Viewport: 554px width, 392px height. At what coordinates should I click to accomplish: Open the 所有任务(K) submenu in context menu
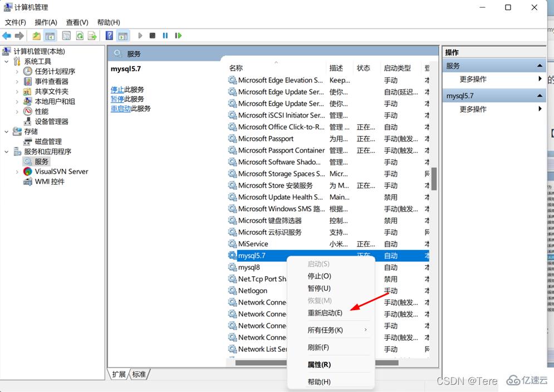tap(325, 330)
